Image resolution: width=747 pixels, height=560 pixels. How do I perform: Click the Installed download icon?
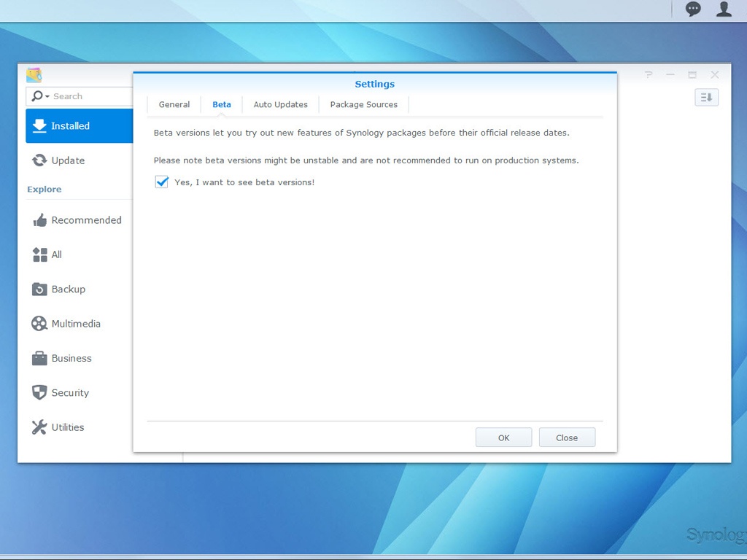(39, 125)
